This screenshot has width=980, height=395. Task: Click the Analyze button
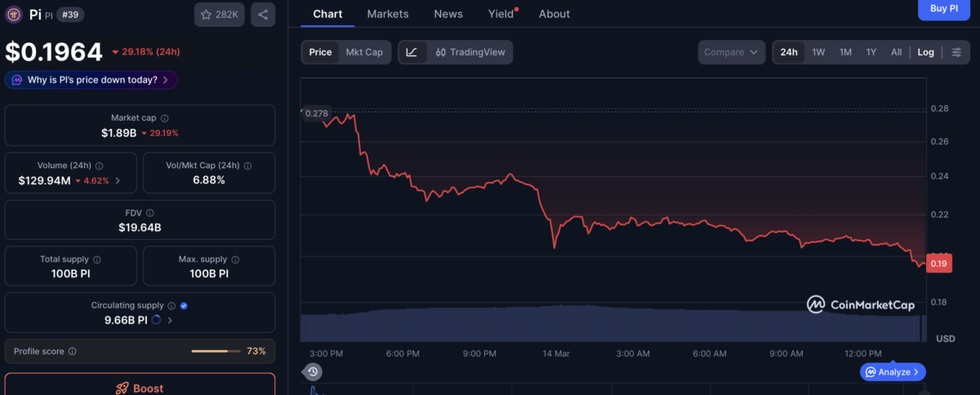coord(893,372)
